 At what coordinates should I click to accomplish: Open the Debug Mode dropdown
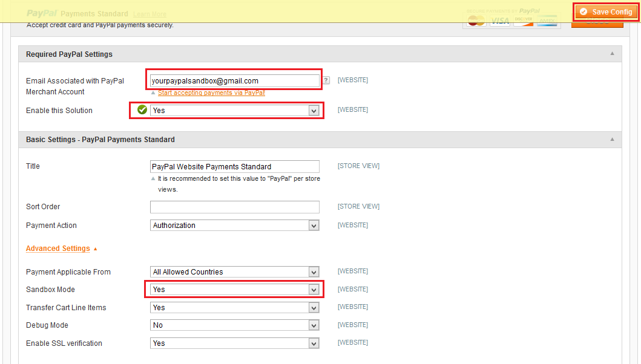point(235,325)
